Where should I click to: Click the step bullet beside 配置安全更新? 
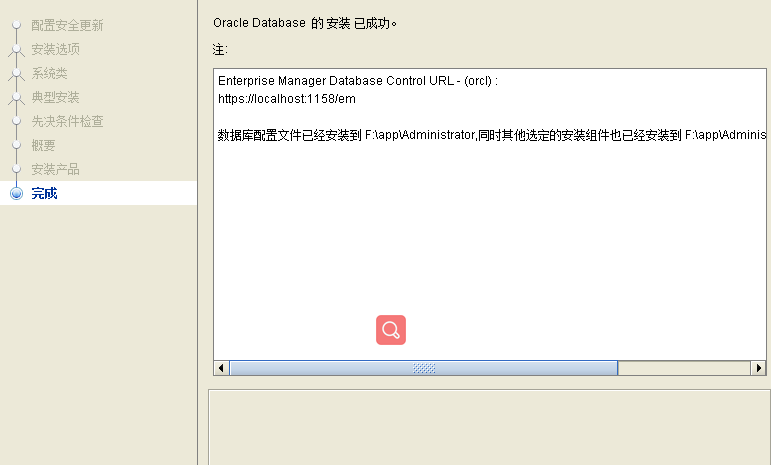pyautogui.click(x=17, y=25)
